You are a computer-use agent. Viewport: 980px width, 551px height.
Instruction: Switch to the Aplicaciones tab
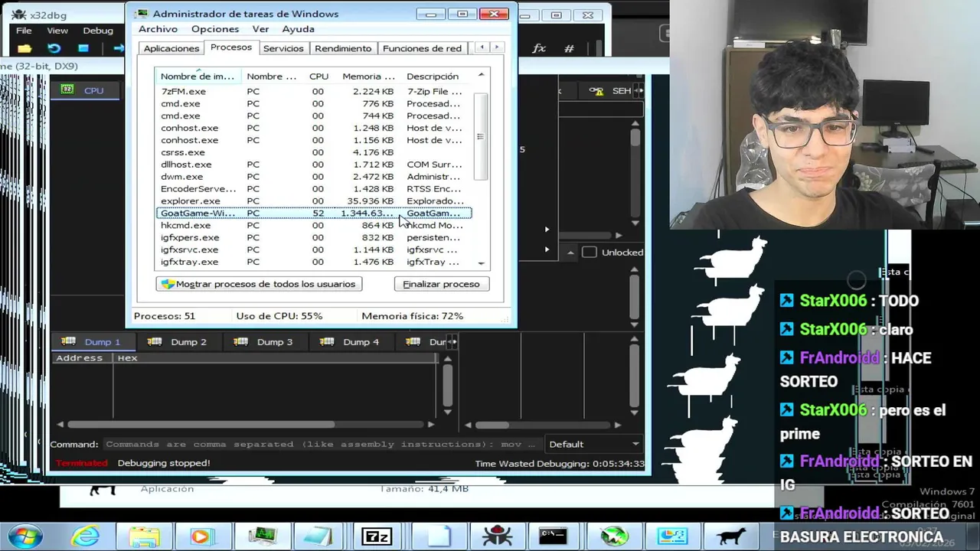[171, 48]
